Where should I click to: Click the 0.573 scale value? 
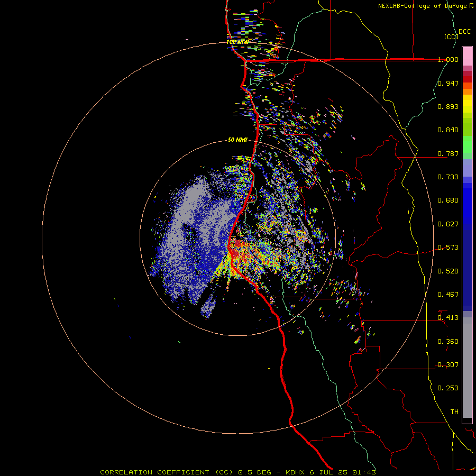(x=448, y=248)
